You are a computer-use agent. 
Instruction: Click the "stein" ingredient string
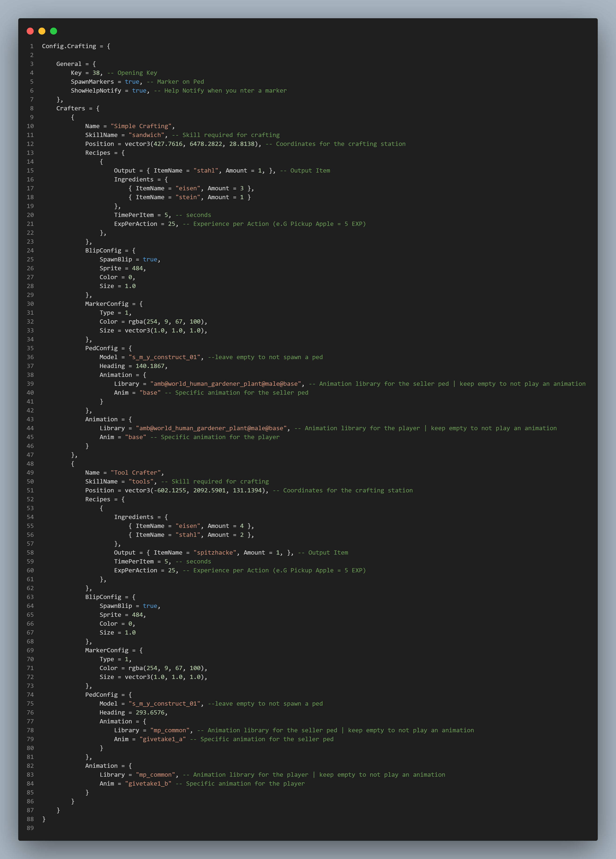(188, 197)
